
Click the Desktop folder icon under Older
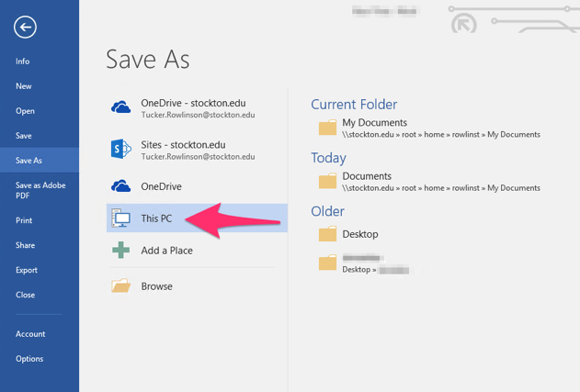328,234
